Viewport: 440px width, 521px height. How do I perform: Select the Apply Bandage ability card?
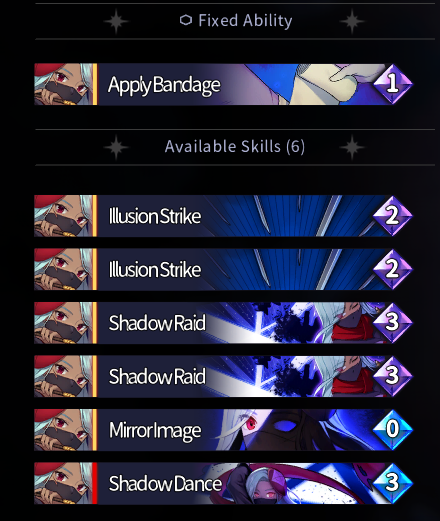click(223, 84)
